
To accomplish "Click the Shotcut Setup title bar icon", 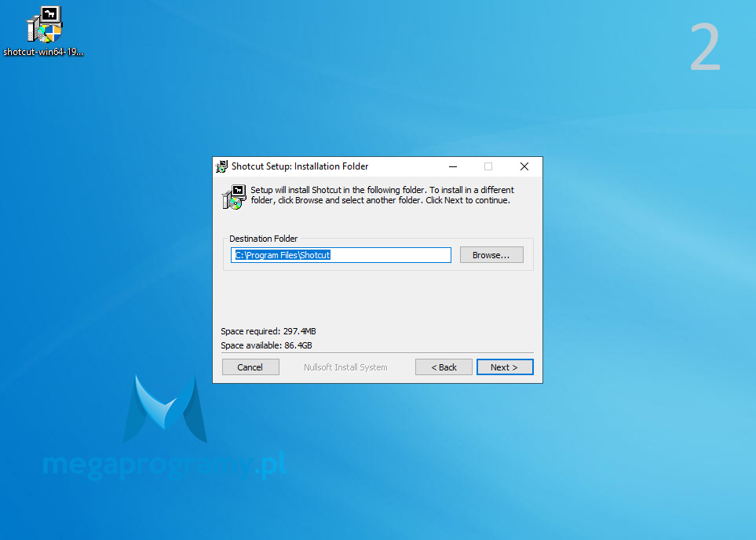I will click(x=222, y=166).
